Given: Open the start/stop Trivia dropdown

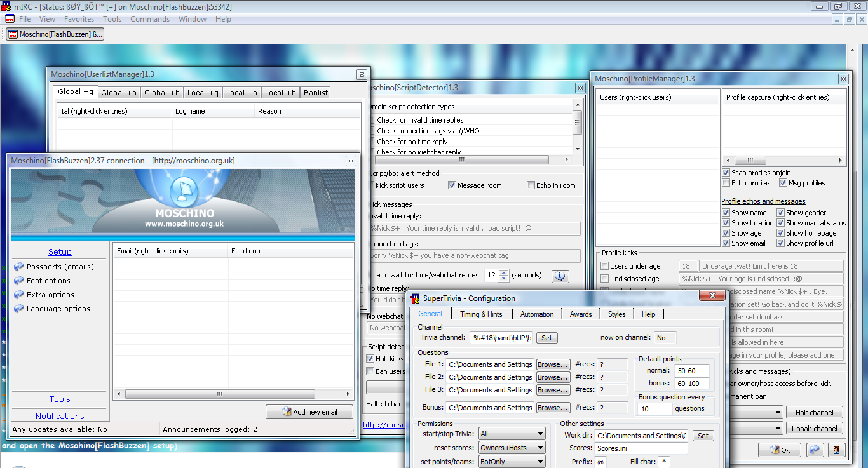Looking at the screenshot, I should click(512, 434).
